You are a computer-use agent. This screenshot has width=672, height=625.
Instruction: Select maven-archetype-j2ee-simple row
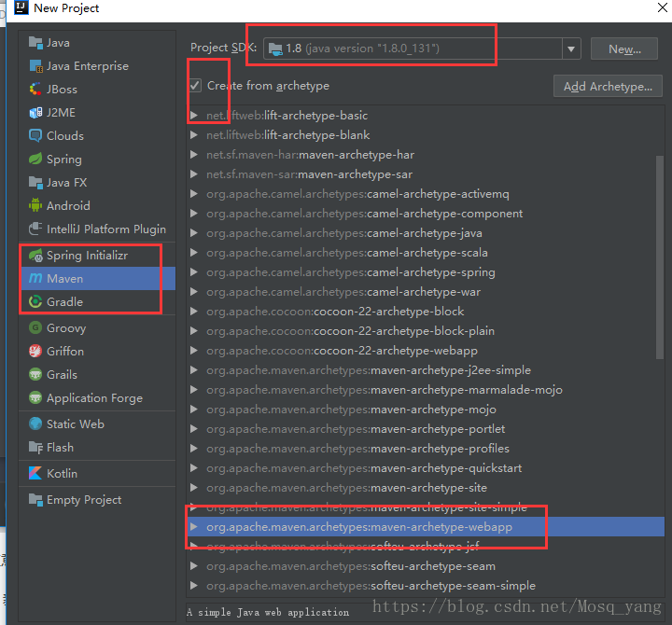tap(426, 370)
